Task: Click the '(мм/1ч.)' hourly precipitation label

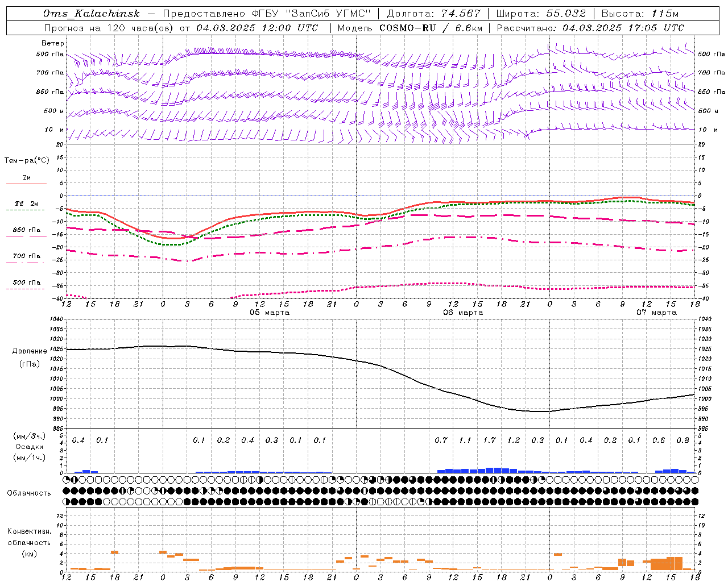Action: pos(29,458)
